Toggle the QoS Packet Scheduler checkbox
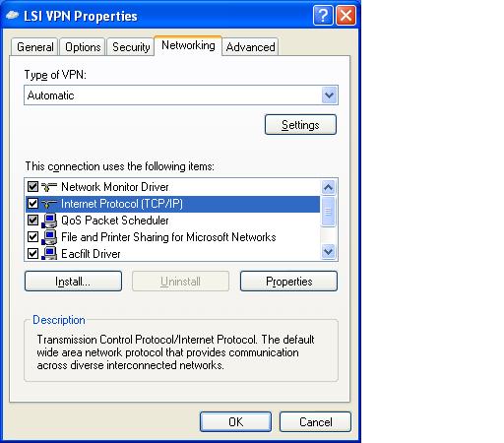Image resolution: width=504 pixels, height=443 pixels. (32, 221)
